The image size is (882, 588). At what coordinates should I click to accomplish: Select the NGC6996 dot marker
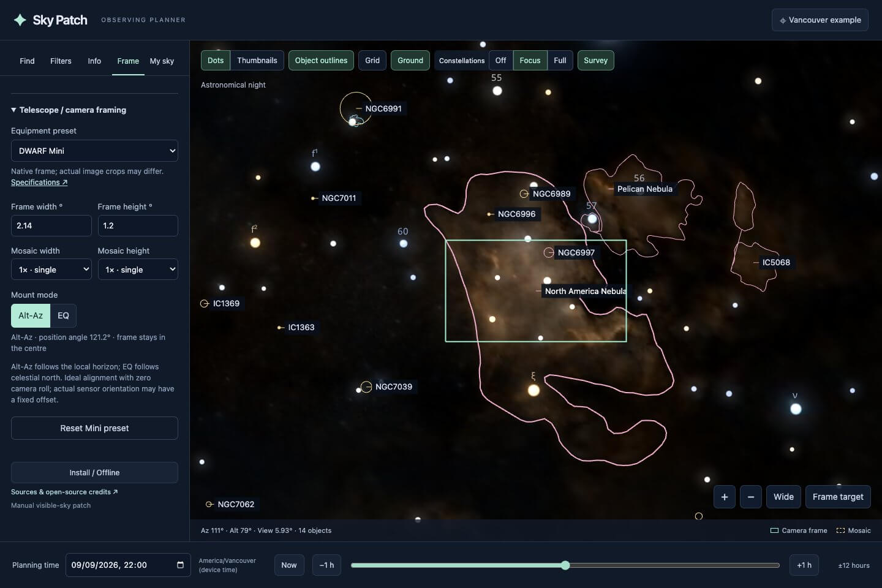click(489, 214)
